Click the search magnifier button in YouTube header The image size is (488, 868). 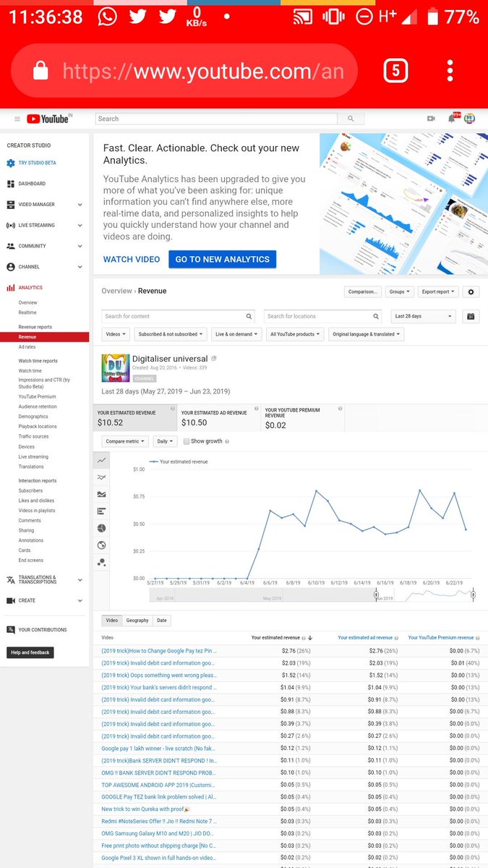(x=351, y=119)
